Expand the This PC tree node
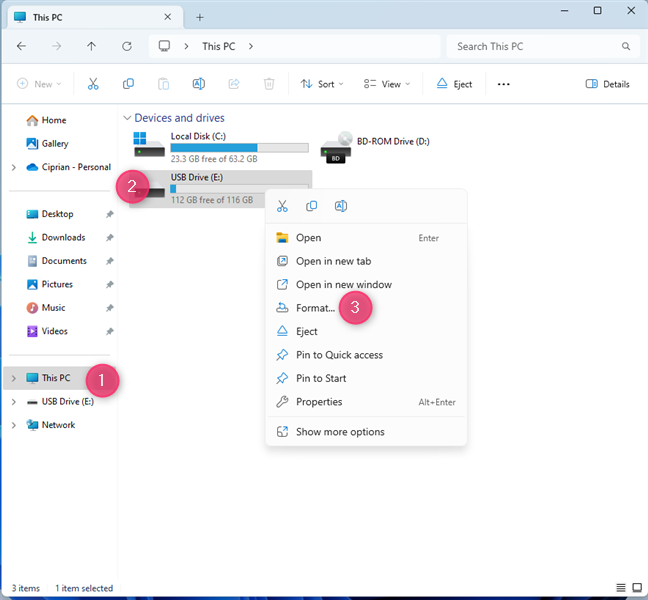Screen dimensions: 648x600 coord(13,378)
